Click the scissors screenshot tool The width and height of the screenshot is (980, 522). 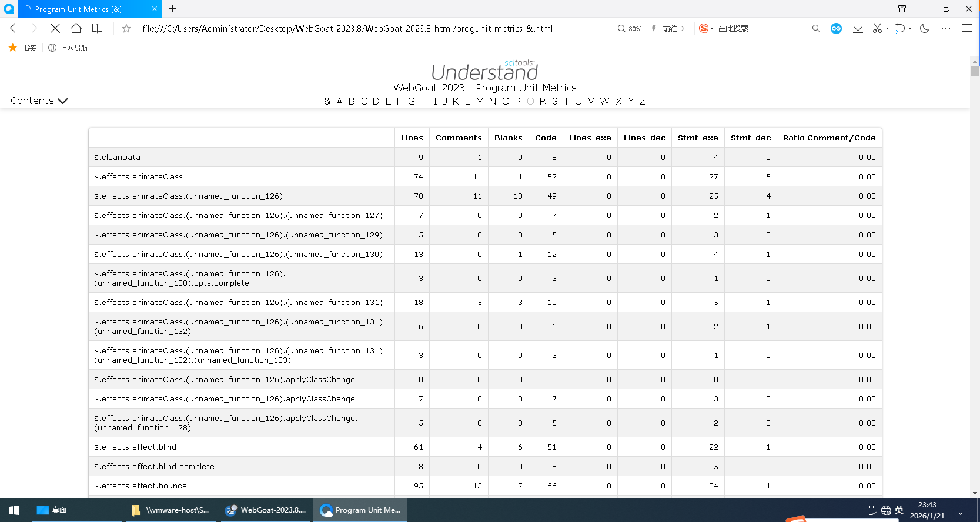pyautogui.click(x=877, y=28)
